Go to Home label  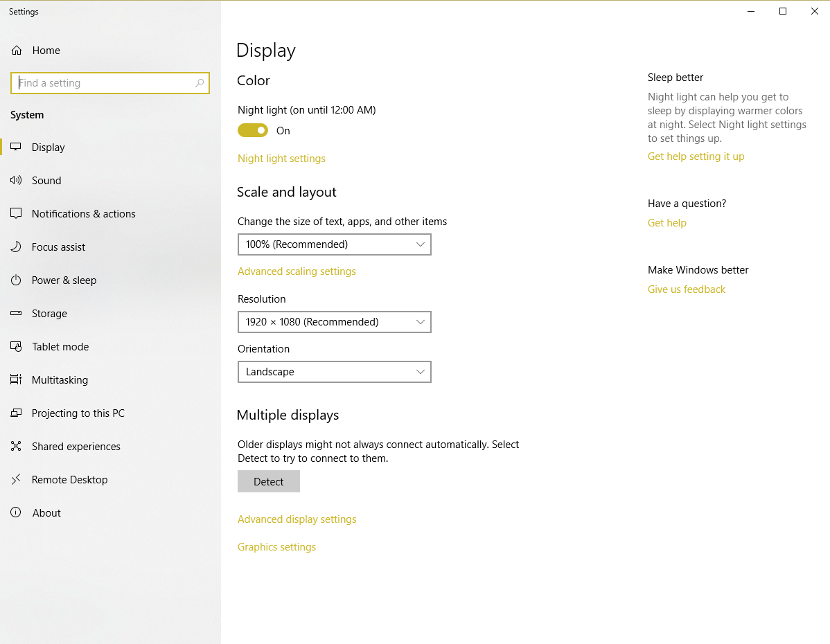[46, 51]
